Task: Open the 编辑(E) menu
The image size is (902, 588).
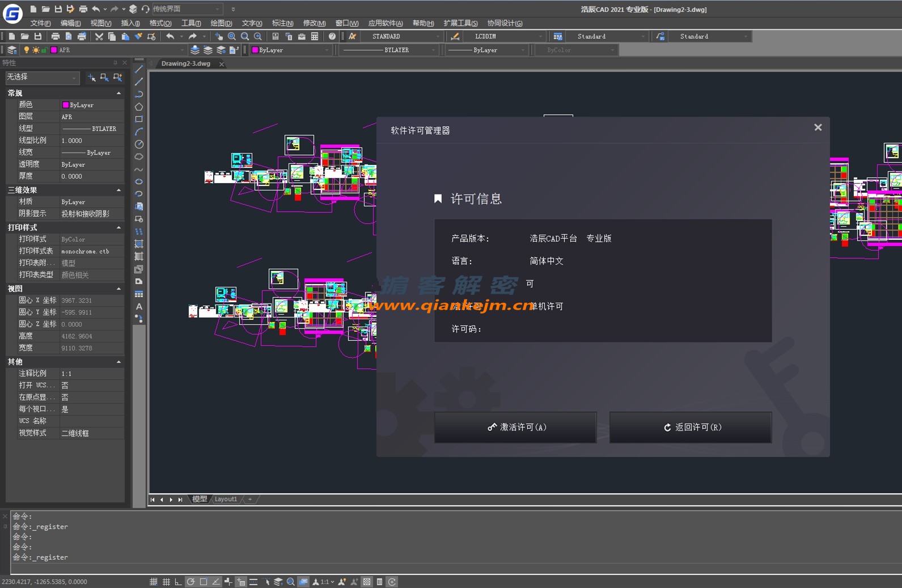Action: [70, 23]
